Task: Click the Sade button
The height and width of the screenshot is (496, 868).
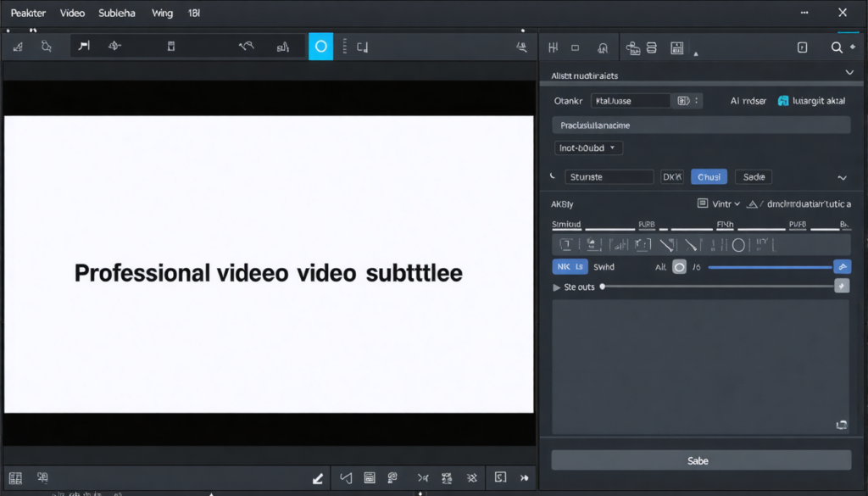Action: (753, 176)
